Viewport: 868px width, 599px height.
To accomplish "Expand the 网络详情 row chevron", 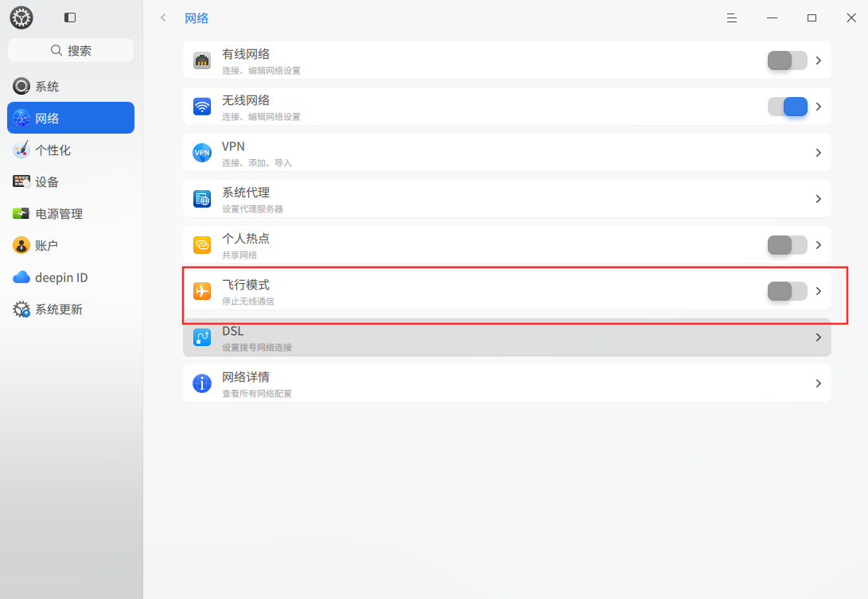I will pyautogui.click(x=819, y=383).
